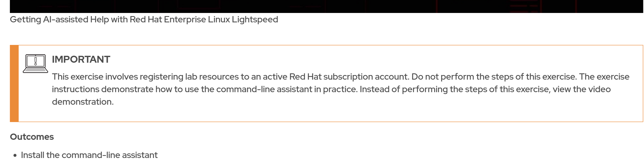Screen dimensions: 644x163
Task: Click the dark video strip at top
Action: tap(325, 6)
